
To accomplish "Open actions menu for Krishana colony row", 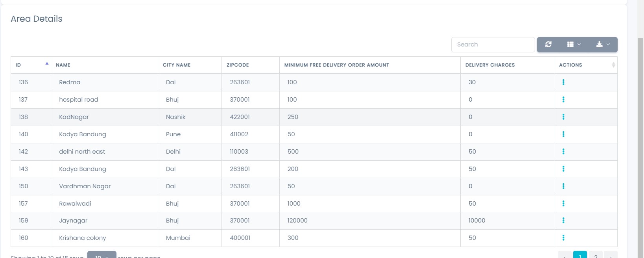I will pyautogui.click(x=563, y=238).
